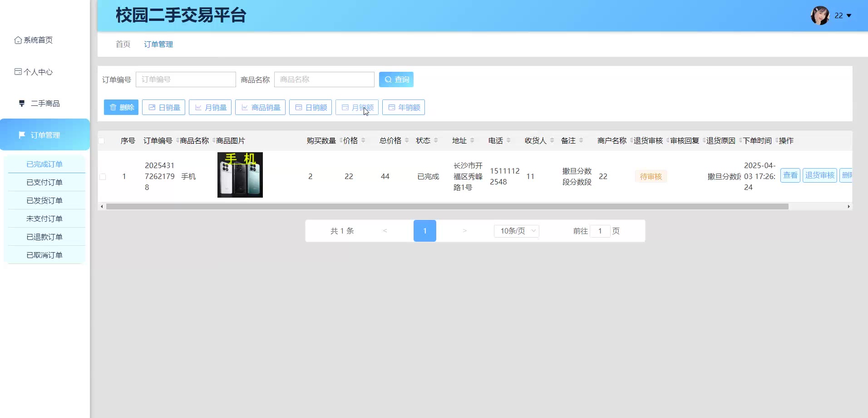Click the 状态 column sort icon

436,141
